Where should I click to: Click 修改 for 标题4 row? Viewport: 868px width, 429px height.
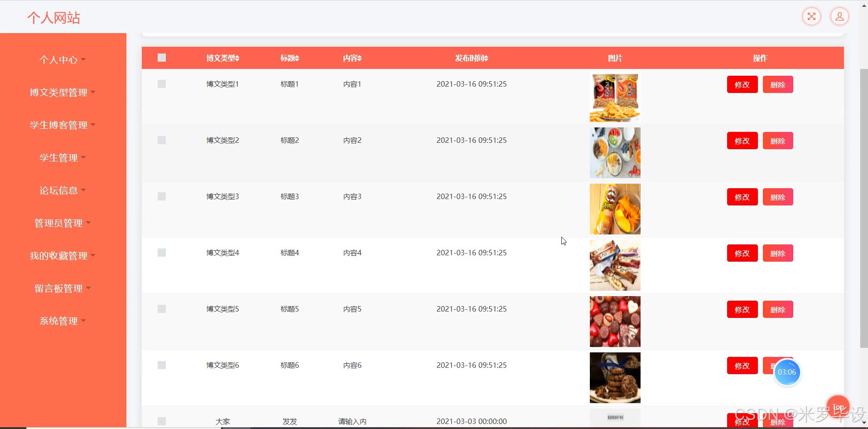742,253
